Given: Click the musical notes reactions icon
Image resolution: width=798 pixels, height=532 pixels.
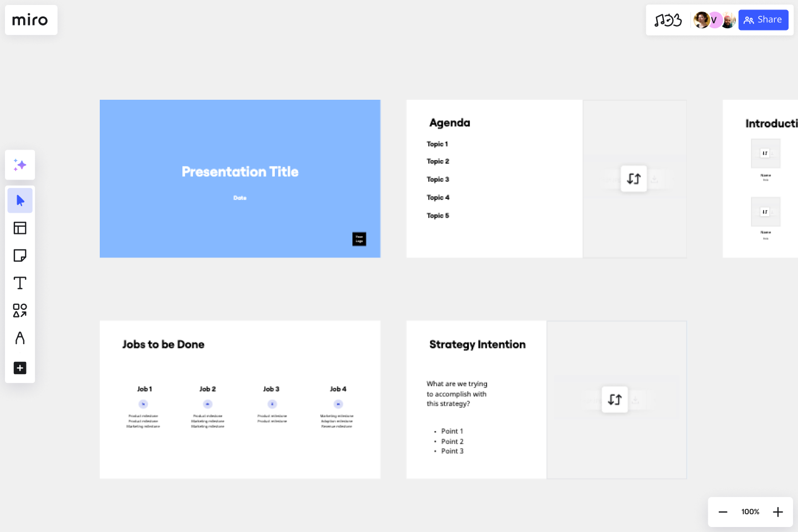Looking at the screenshot, I should (x=669, y=19).
